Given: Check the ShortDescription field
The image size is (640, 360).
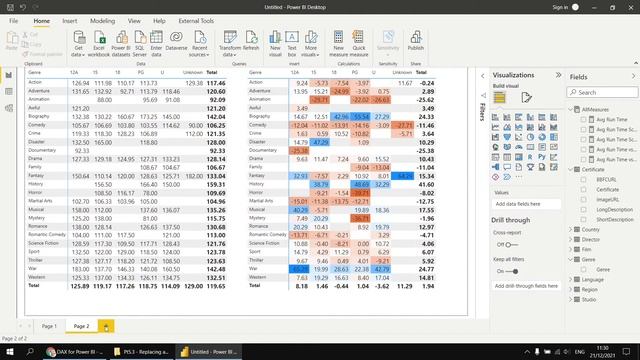Looking at the screenshot, I should pyautogui.click(x=583, y=220).
